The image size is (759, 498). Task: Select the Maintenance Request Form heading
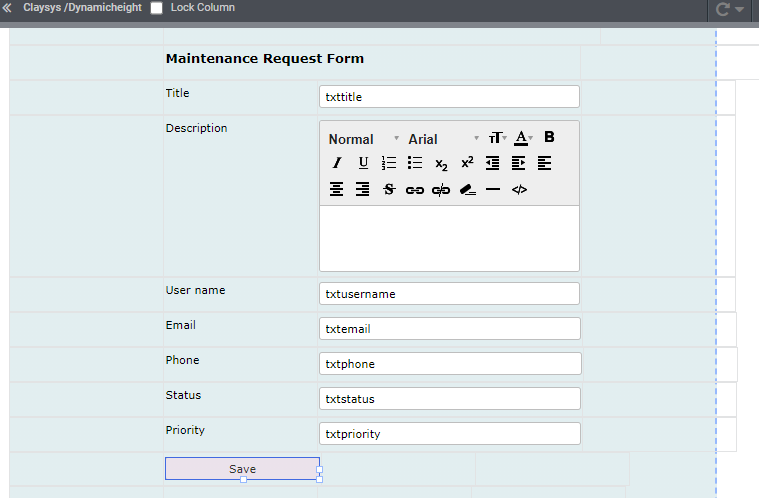tap(264, 59)
